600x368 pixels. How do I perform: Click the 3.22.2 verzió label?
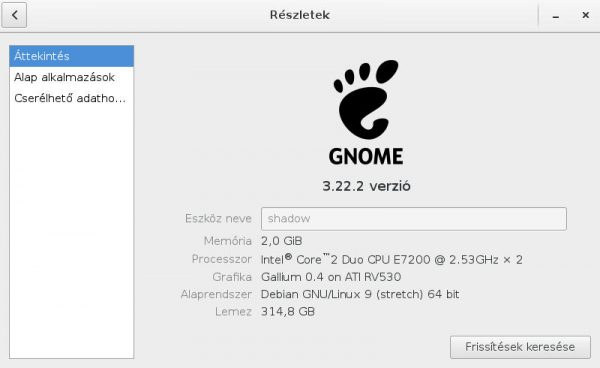pos(366,186)
